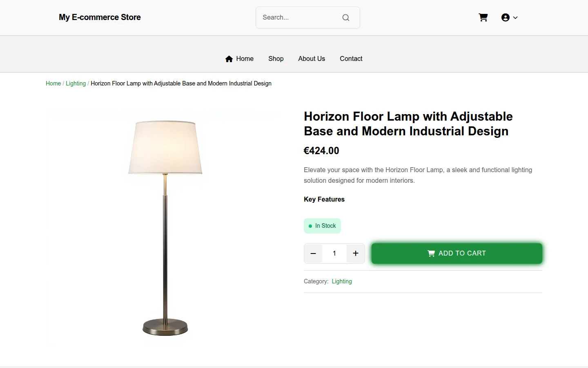
Task: Expand the account dropdown chevron
Action: click(515, 18)
